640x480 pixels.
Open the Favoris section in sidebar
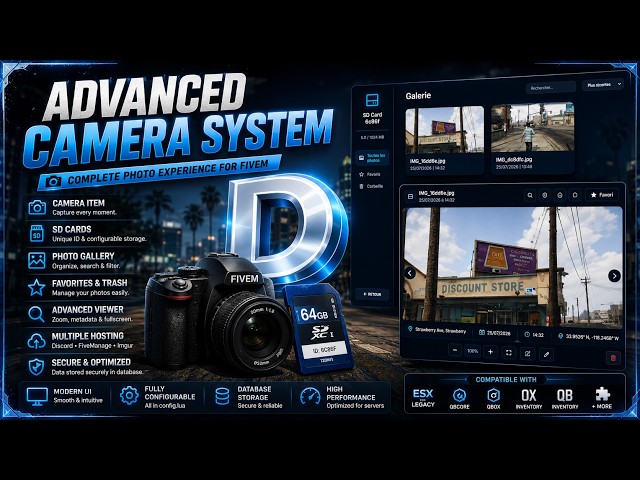coord(370,174)
